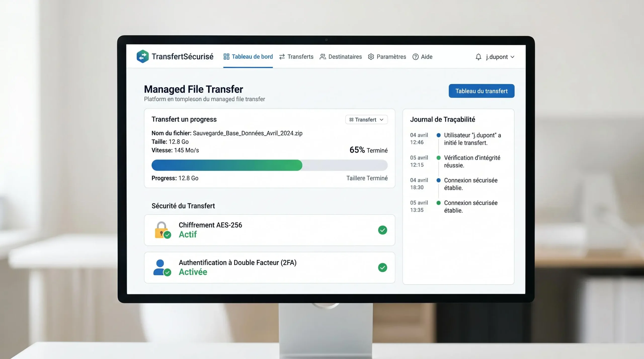Image resolution: width=644 pixels, height=359 pixels.
Task: Open the Tableau de bord tab
Action: (x=248, y=57)
